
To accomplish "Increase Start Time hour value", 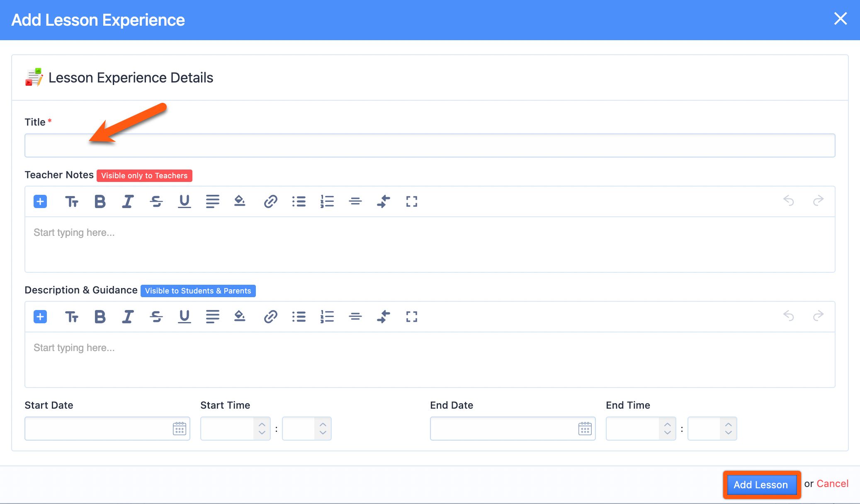I will pyautogui.click(x=262, y=424).
